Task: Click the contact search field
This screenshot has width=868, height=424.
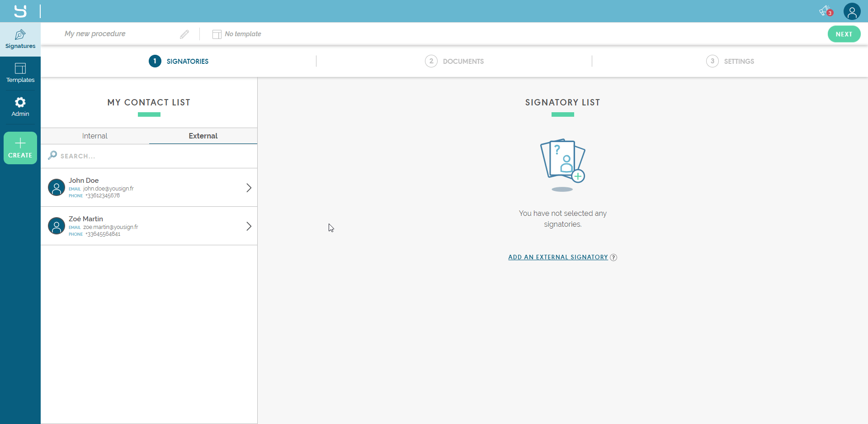Action: click(149, 156)
